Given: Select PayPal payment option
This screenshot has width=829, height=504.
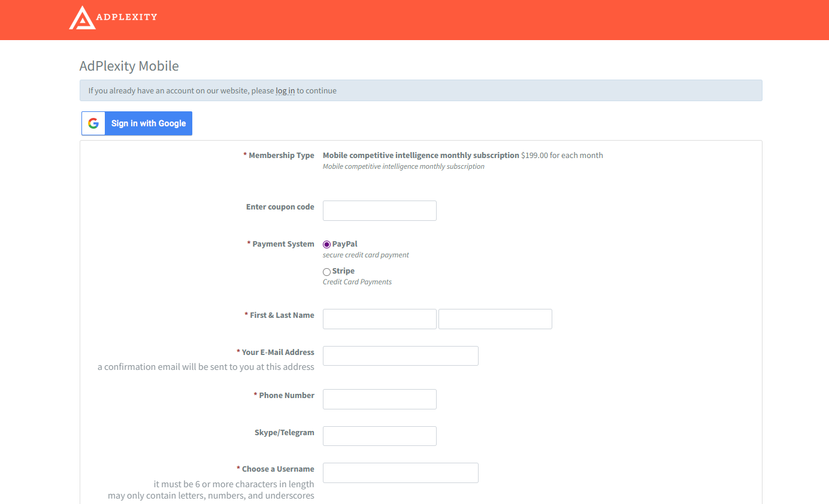Looking at the screenshot, I should [x=326, y=244].
